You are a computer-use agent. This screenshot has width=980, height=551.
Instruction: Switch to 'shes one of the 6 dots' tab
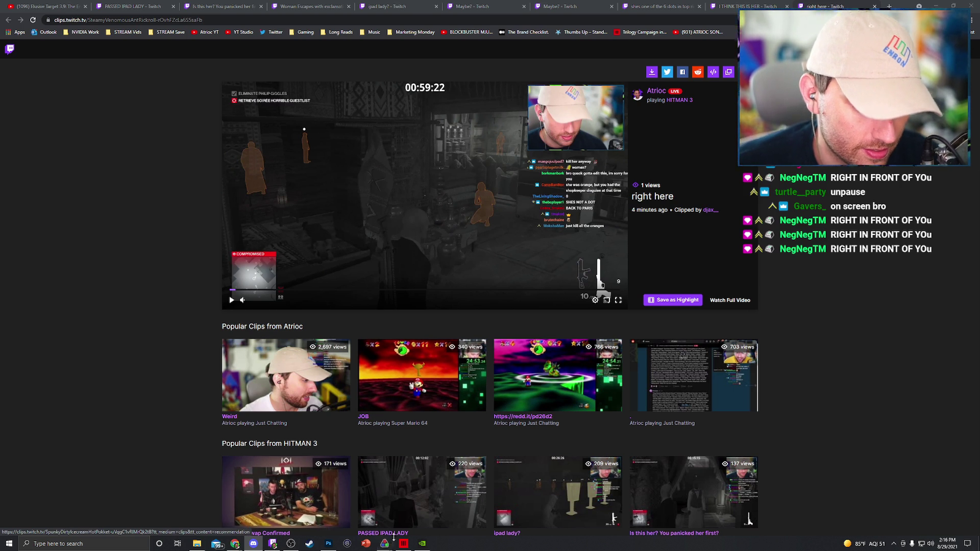pos(661,6)
